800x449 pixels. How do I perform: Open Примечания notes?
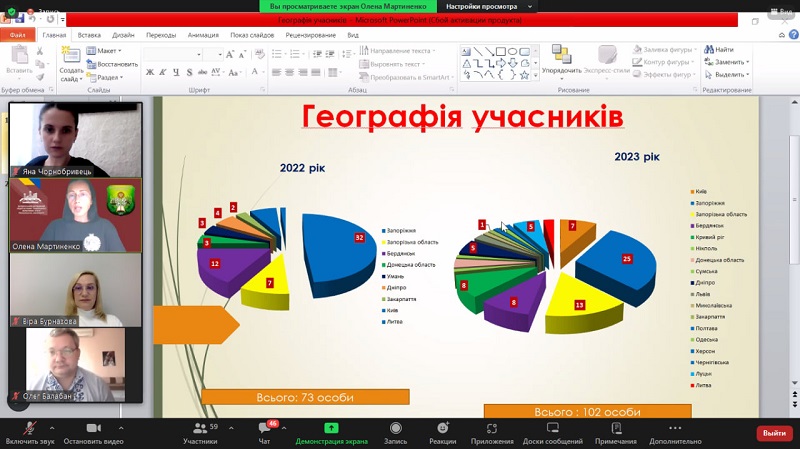[615, 433]
